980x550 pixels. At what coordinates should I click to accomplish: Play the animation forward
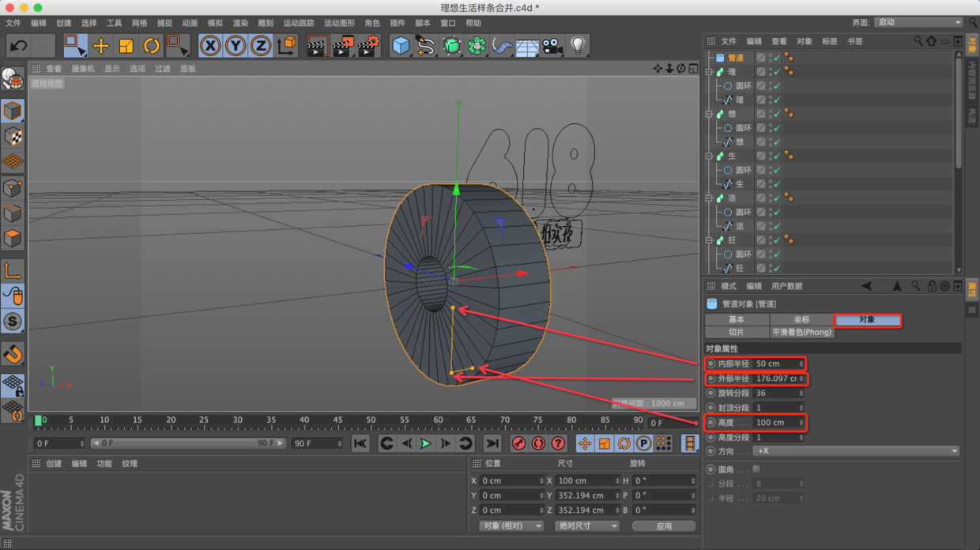point(426,443)
